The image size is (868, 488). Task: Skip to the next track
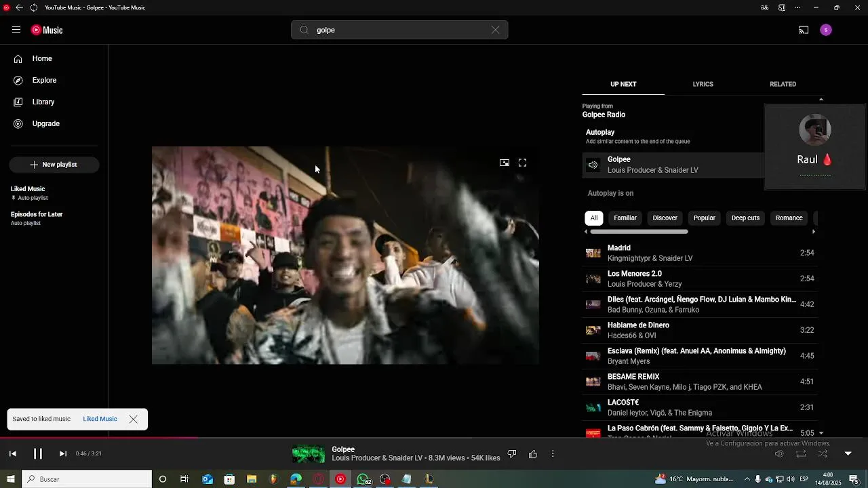63,453
